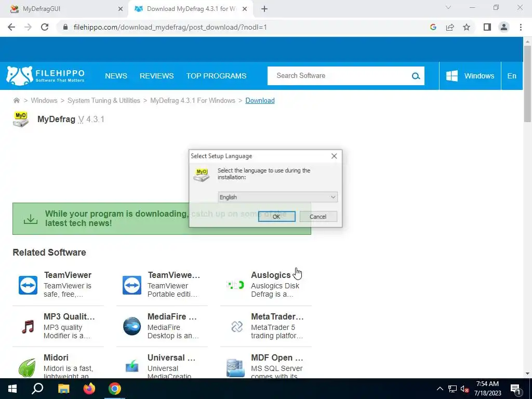Open File Explorer from the taskbar
Screen dimensions: 532x399
coord(63,389)
